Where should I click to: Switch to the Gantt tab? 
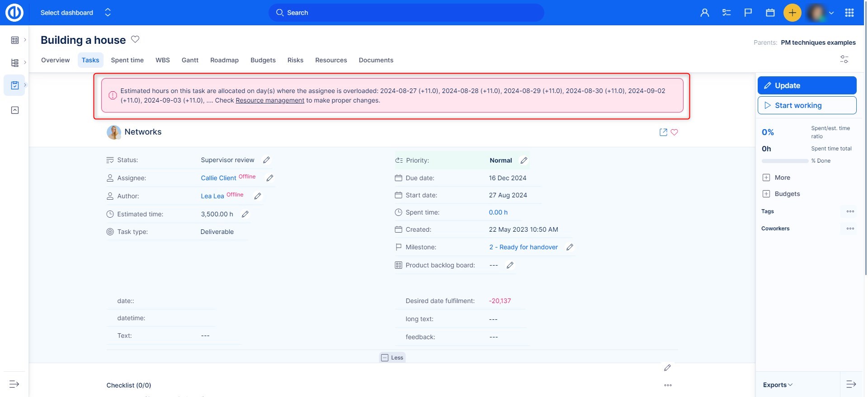[190, 60]
